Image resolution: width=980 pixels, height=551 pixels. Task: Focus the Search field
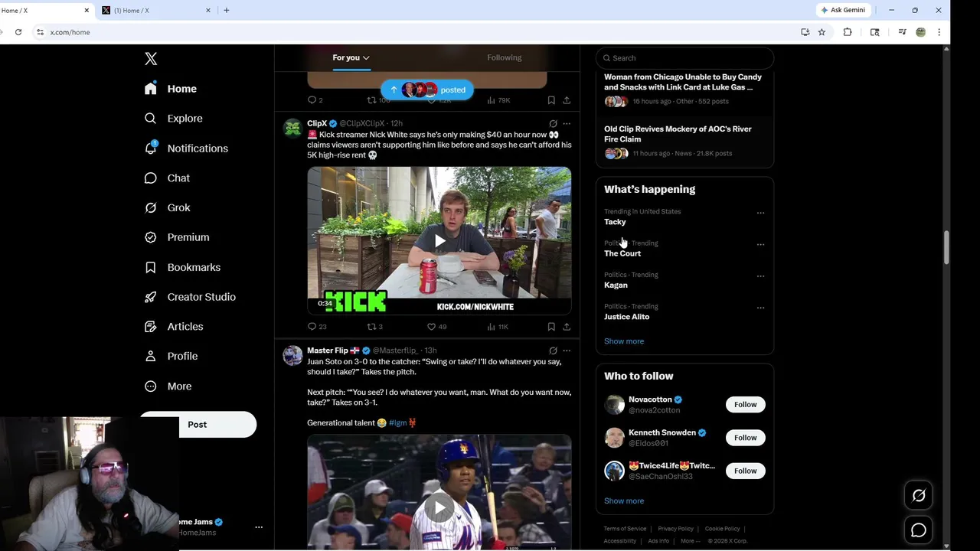685,58
